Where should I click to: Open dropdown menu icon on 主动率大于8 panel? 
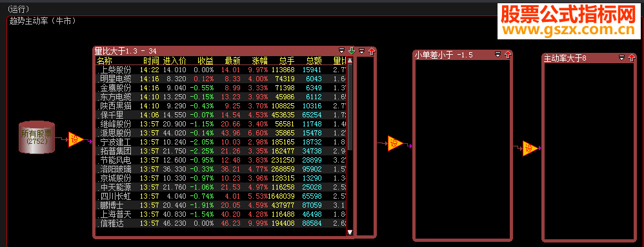point(622,58)
